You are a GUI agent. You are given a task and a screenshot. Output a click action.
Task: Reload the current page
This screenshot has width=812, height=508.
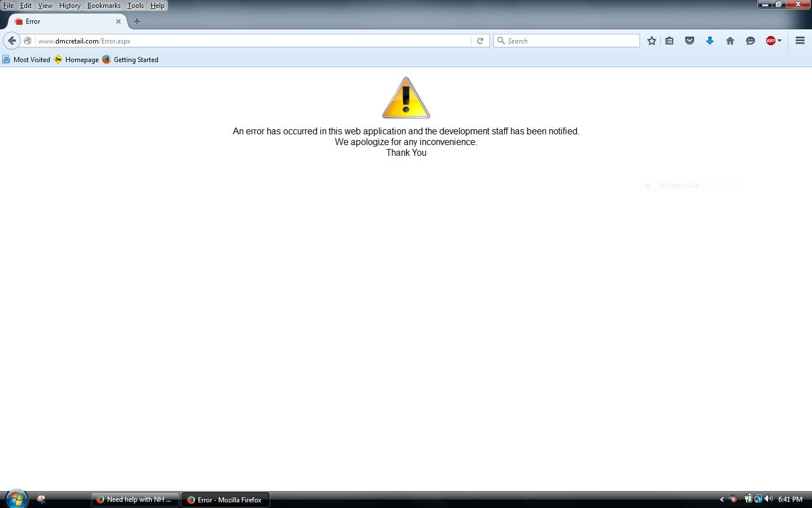(x=480, y=41)
